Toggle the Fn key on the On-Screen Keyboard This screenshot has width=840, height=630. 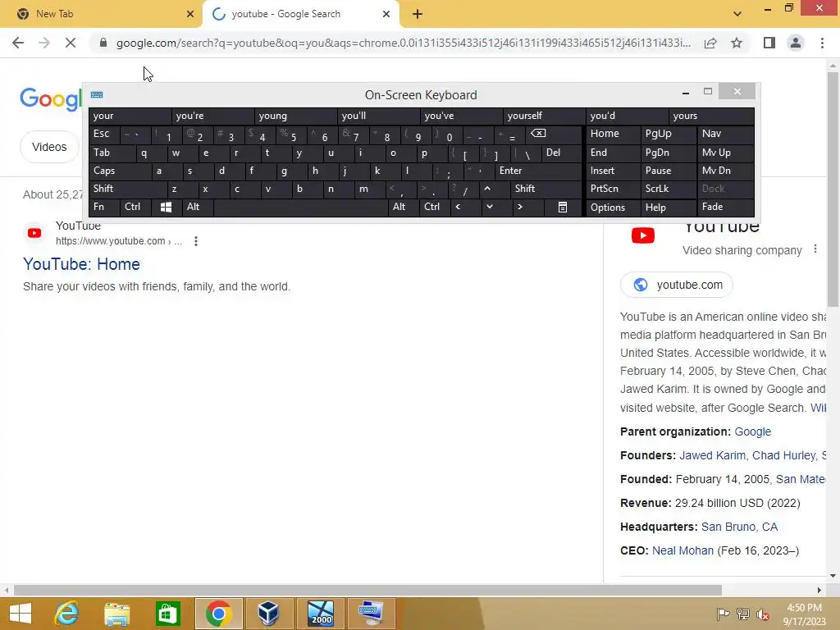[x=104, y=207]
